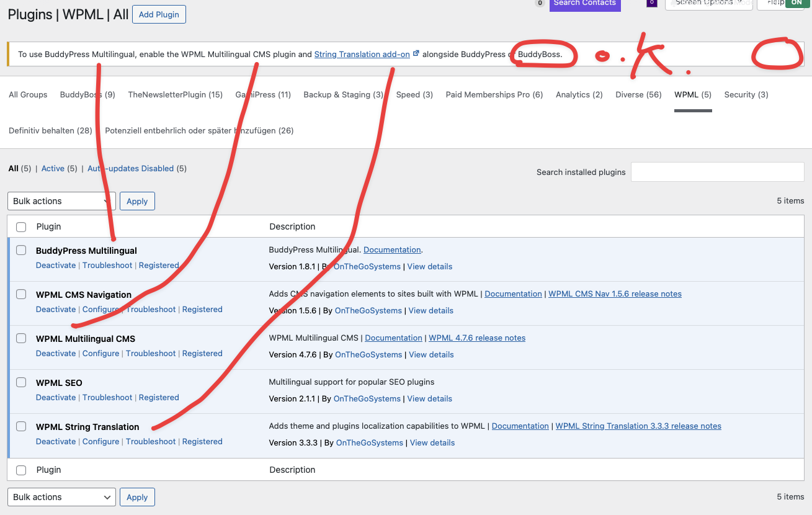Open TheNewsletterPlugin (15) group tab
Image resolution: width=812 pixels, height=515 pixels.
tap(175, 95)
